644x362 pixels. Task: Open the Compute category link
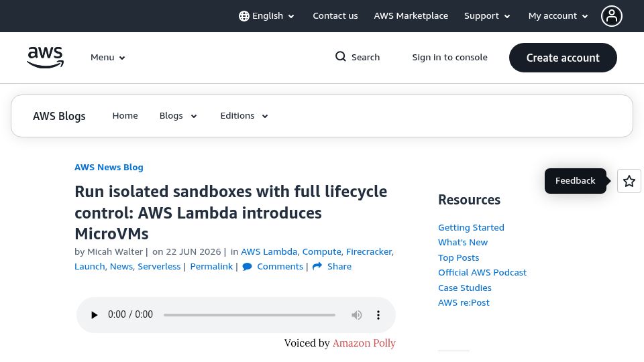[321, 251]
